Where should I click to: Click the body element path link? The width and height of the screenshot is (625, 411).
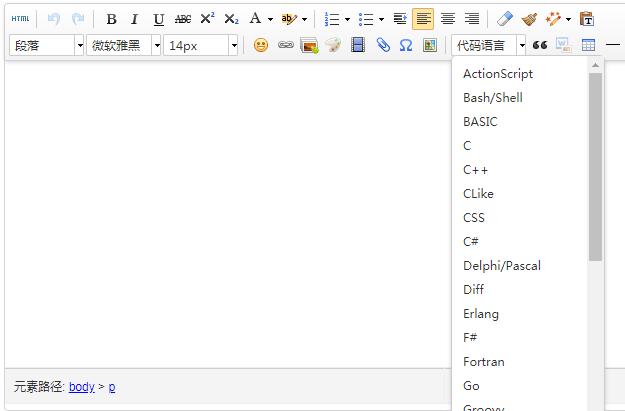pos(82,387)
